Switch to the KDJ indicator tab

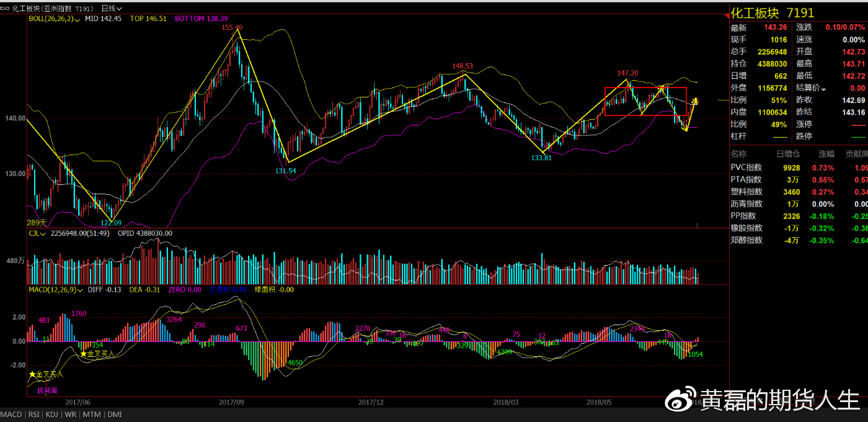[x=52, y=415]
